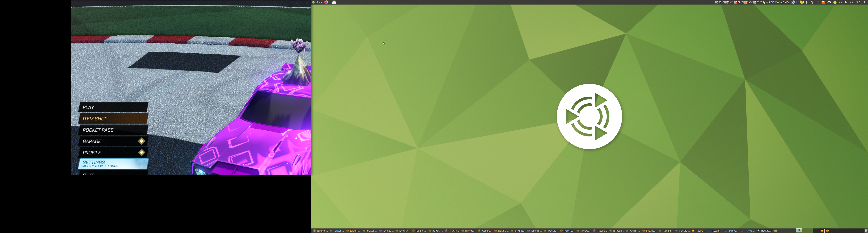
Task: Open the PROFILE menu entry
Action: pos(113,153)
